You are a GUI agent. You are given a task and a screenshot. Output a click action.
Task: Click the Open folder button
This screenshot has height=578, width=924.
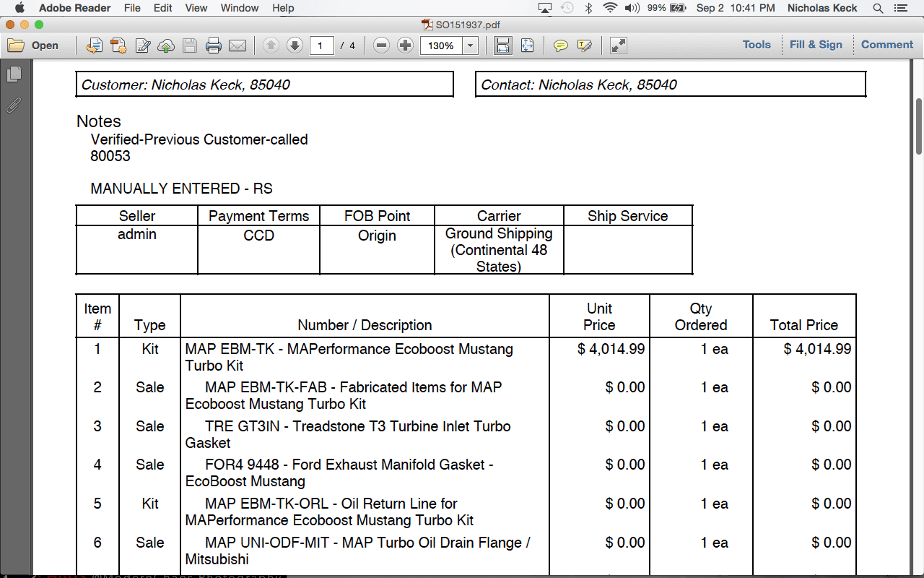pos(33,46)
